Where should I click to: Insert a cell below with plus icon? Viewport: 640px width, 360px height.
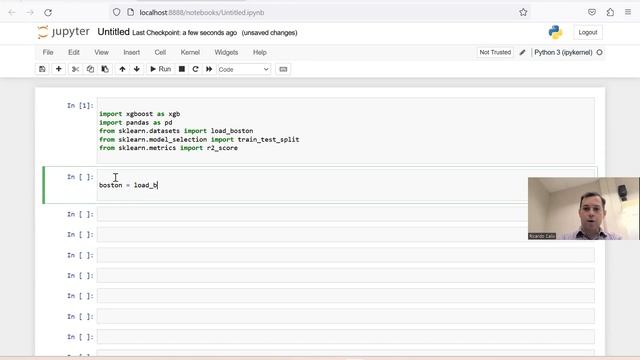point(58,69)
